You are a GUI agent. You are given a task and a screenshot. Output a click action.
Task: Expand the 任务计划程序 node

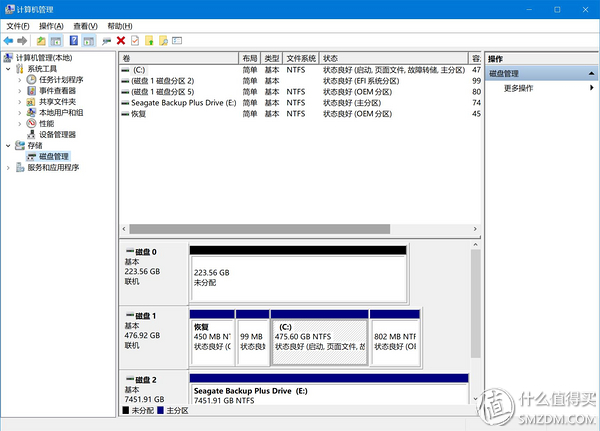[20, 80]
